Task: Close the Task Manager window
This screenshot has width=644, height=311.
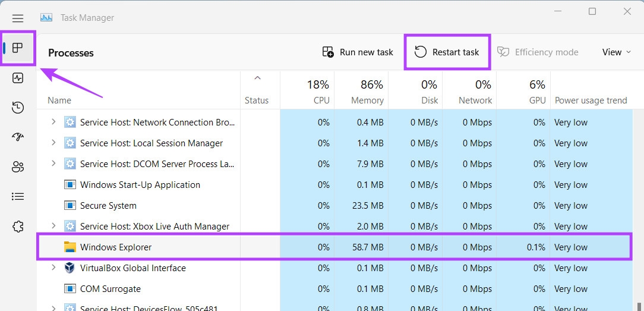Action: 627,11
